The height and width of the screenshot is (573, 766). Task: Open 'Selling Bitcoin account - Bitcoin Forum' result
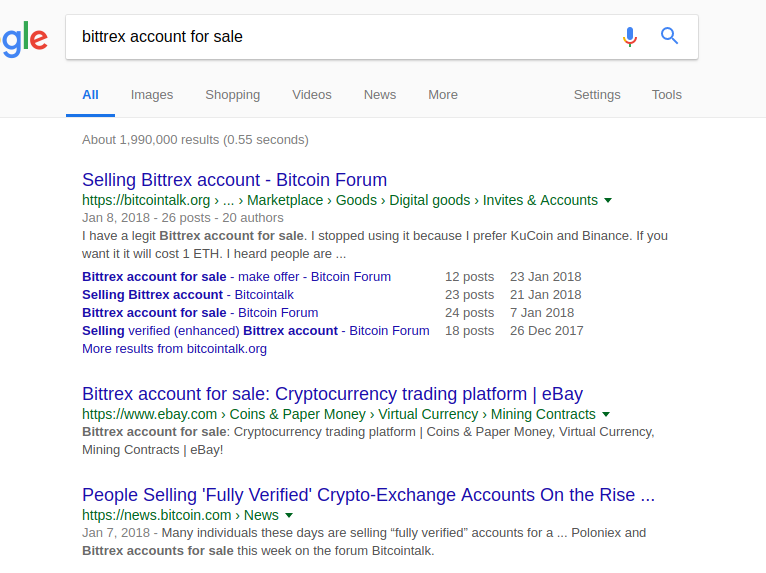click(x=234, y=180)
